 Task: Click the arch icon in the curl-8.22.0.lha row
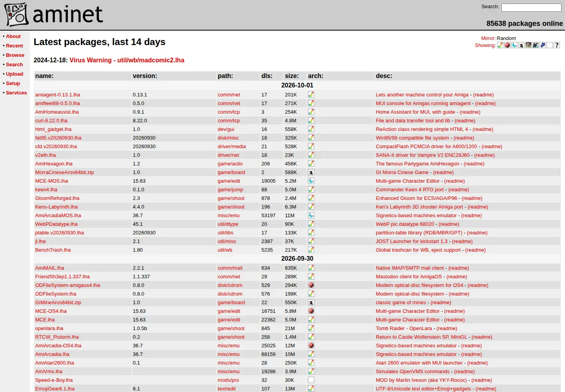coord(311,121)
